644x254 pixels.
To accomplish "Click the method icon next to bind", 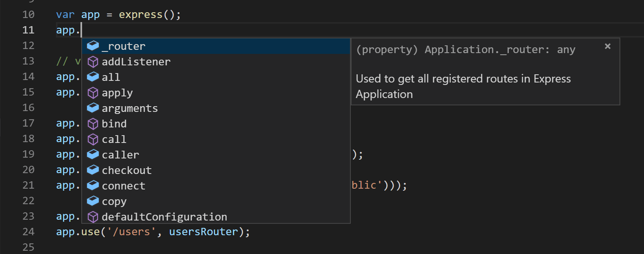I will (x=93, y=124).
